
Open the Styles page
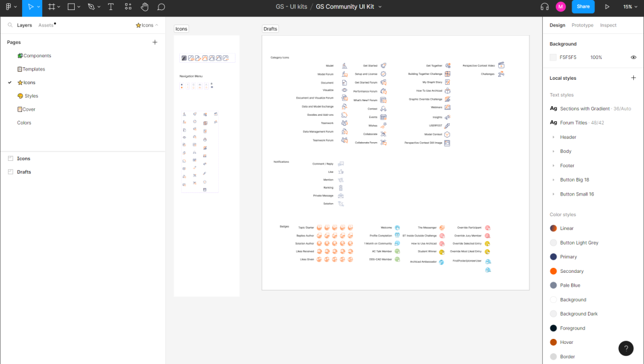click(31, 96)
